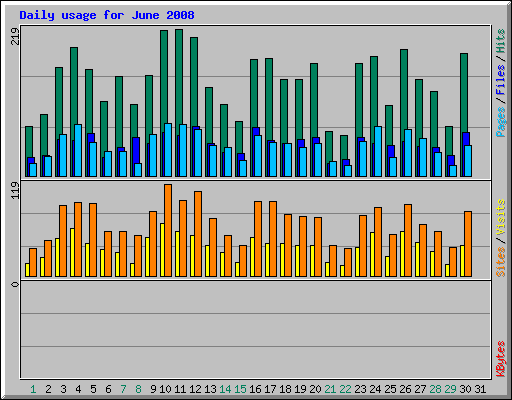
Task: Click day label '7' on the axis
Action: 123,389
